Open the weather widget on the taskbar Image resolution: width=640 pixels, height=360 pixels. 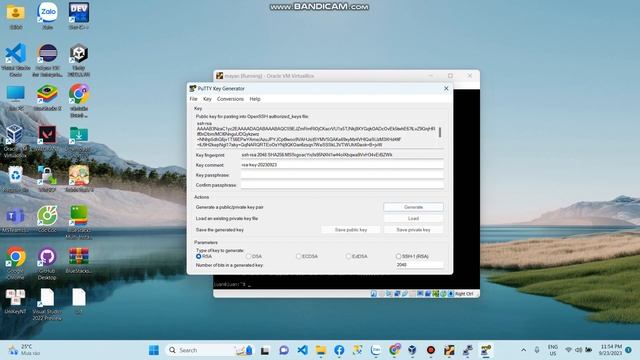[x=25, y=350]
